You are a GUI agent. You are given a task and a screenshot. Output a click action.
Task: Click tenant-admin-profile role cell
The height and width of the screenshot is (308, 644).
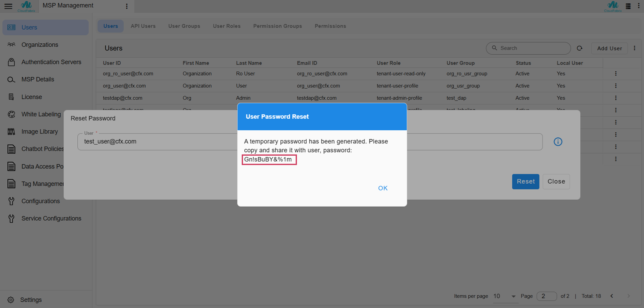[x=399, y=98]
